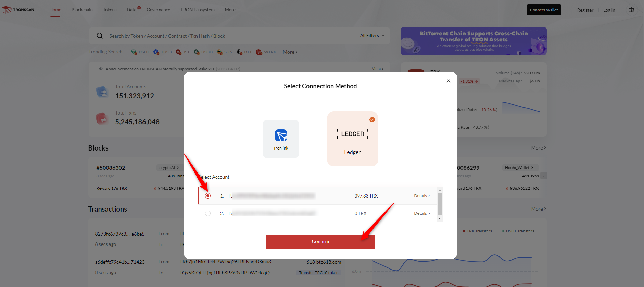Click the SUN trending token icon

[x=219, y=52]
